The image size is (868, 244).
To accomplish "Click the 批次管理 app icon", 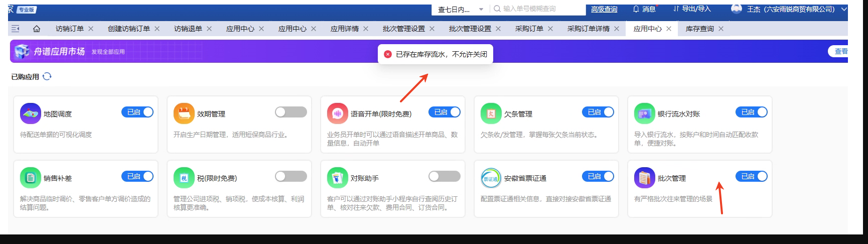I will pyautogui.click(x=644, y=178).
